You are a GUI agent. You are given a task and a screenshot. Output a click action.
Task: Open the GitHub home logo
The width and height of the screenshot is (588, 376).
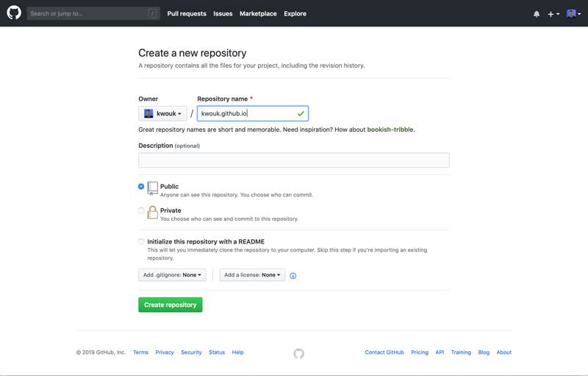pos(14,13)
